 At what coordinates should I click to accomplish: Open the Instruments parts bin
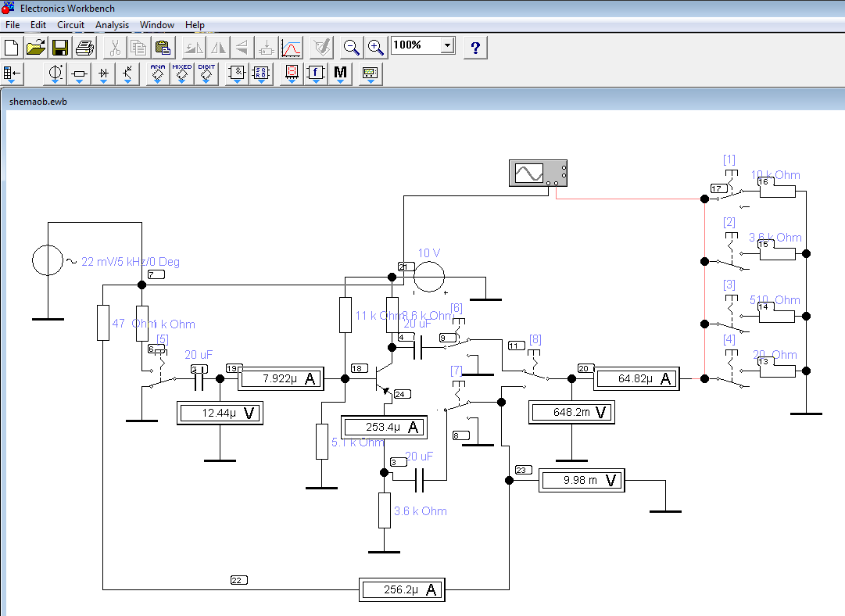point(370,74)
